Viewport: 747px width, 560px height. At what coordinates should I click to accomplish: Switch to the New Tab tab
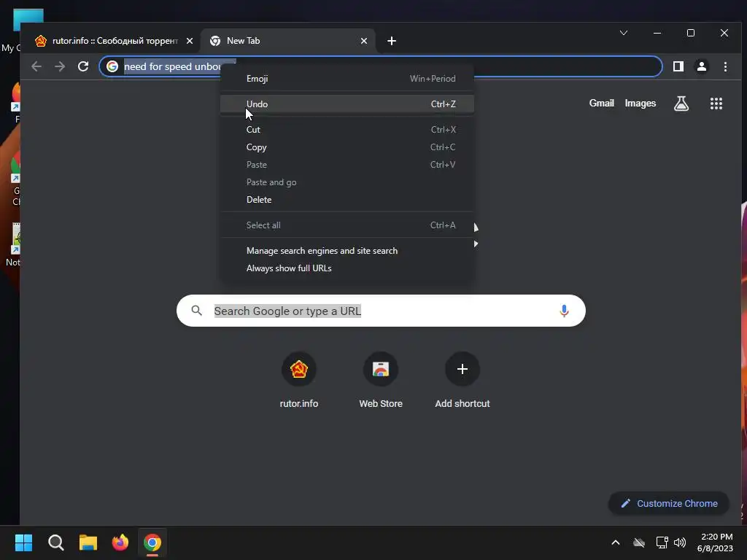[288, 41]
